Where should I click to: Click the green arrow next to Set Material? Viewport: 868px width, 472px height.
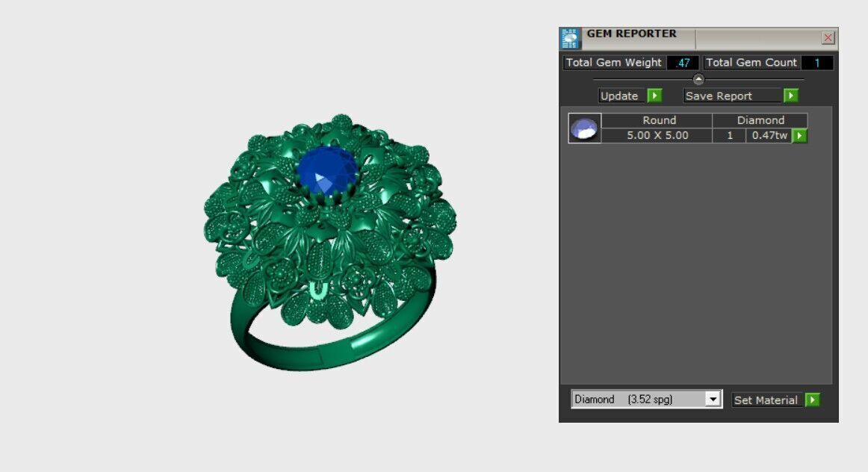[812, 400]
